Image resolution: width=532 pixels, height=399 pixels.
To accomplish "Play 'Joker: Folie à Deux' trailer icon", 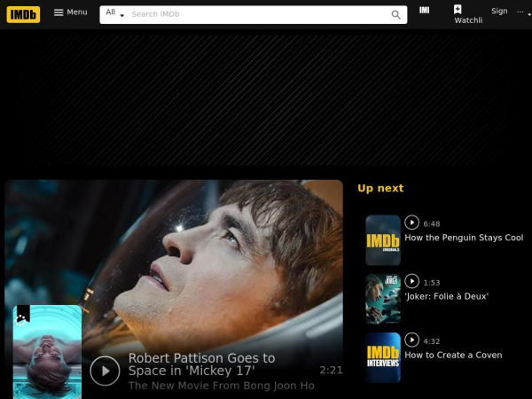I will tap(411, 281).
